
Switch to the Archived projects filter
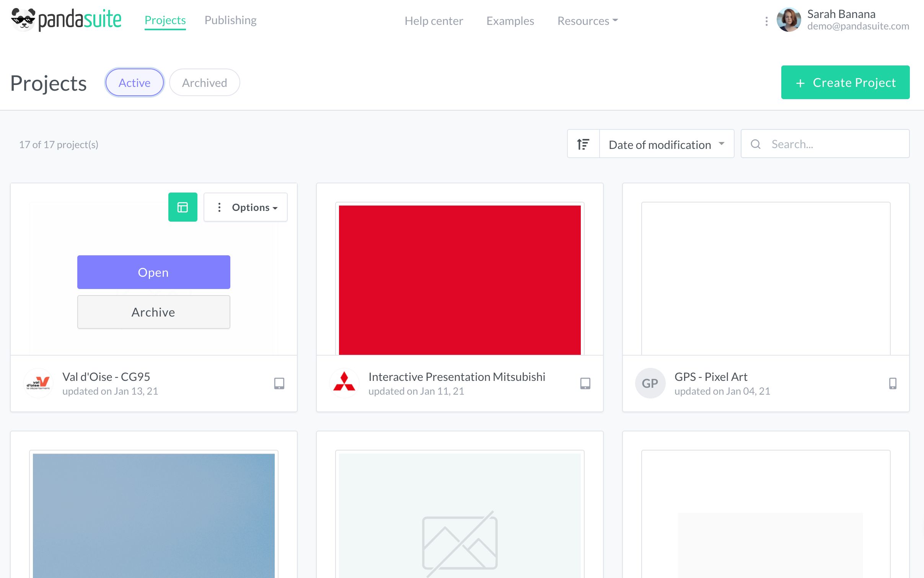pos(205,82)
